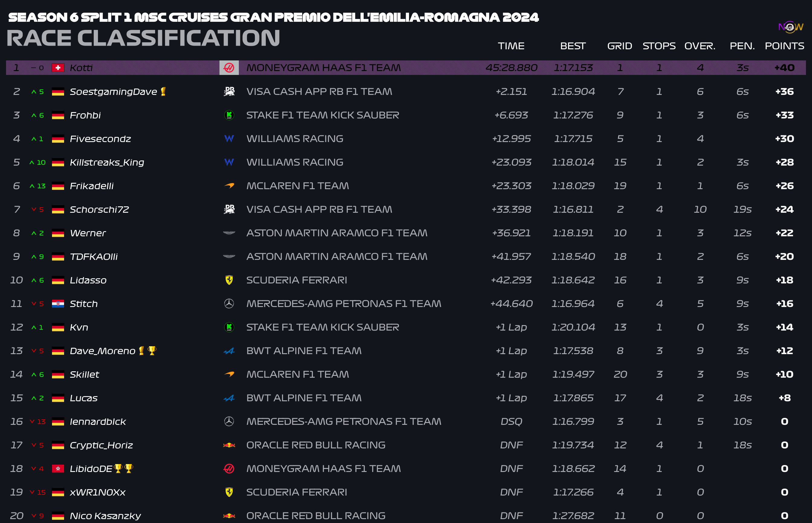
Task: Click the trophy icon next to SoestgamingDave
Action: tap(163, 91)
